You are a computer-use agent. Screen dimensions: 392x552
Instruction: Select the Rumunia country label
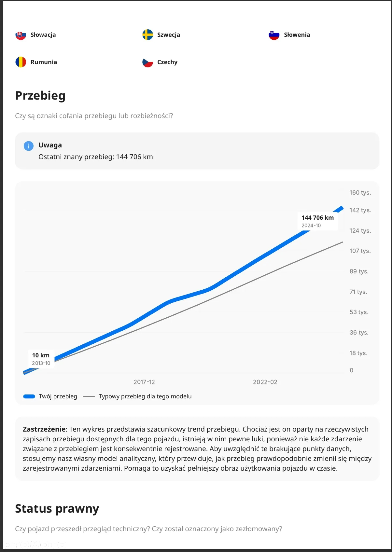click(x=44, y=62)
